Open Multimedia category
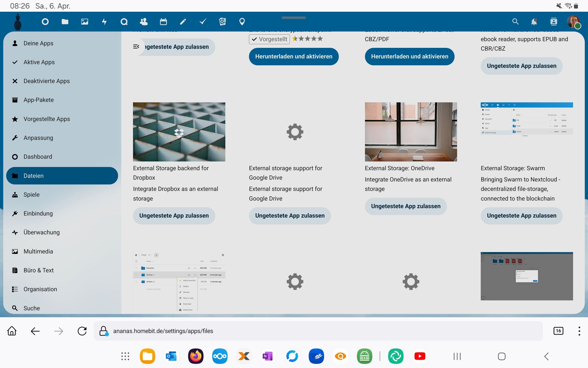588x368 pixels. pyautogui.click(x=62, y=251)
